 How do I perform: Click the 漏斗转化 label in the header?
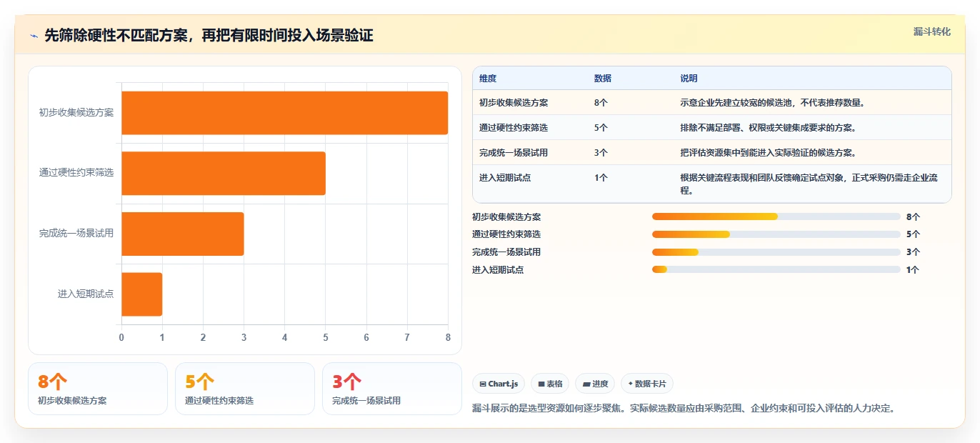(x=932, y=31)
